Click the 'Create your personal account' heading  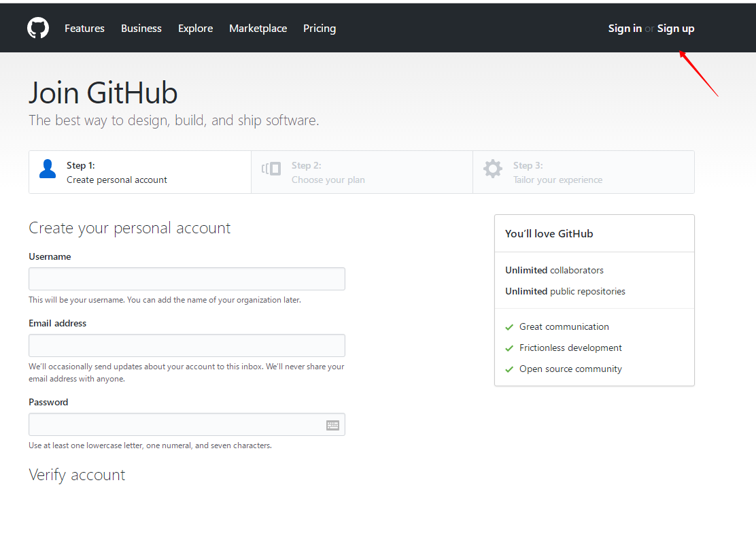(x=130, y=228)
